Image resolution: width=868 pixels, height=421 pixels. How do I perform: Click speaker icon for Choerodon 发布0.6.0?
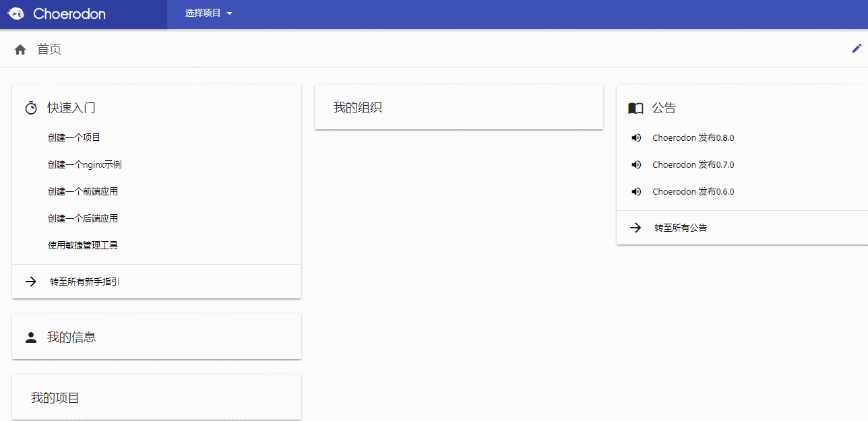tap(635, 191)
